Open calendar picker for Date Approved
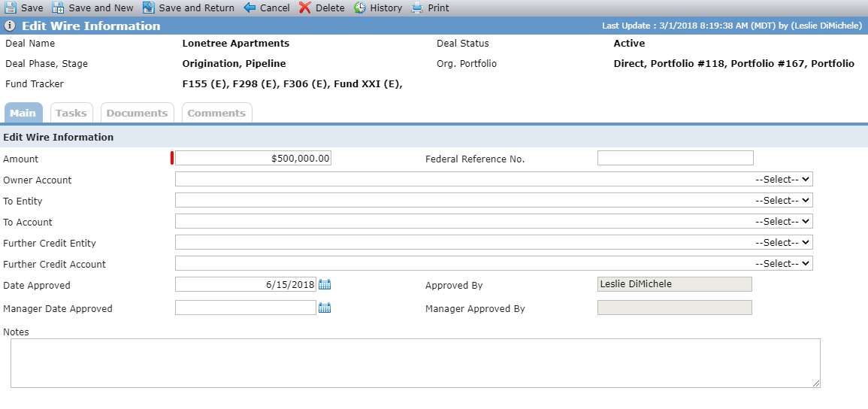This screenshot has width=868, height=409. 325,284
